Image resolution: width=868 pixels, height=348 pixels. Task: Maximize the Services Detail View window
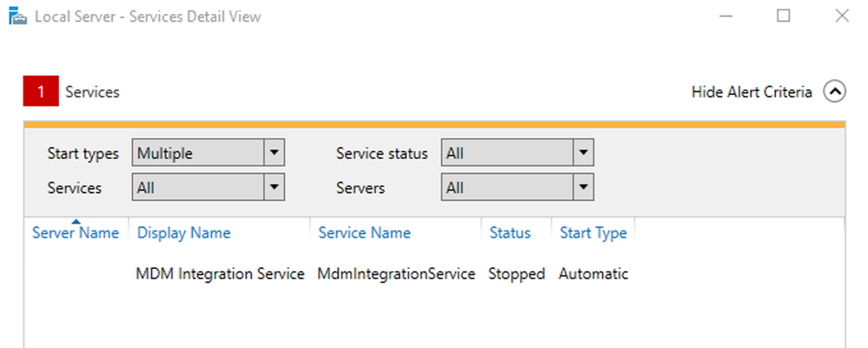tap(783, 16)
